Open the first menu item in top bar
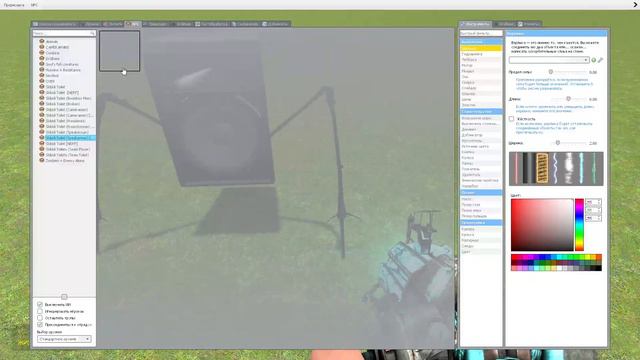The image size is (640, 360). coord(14,5)
